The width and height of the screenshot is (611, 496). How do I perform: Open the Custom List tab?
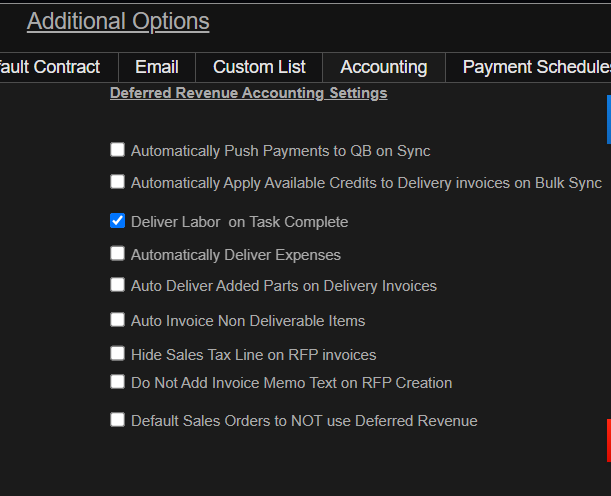click(259, 67)
